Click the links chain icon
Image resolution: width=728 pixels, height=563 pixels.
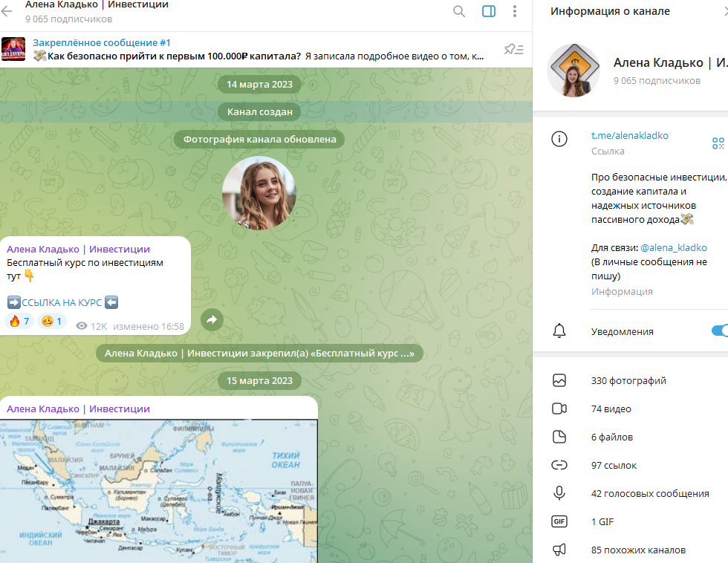point(559,465)
